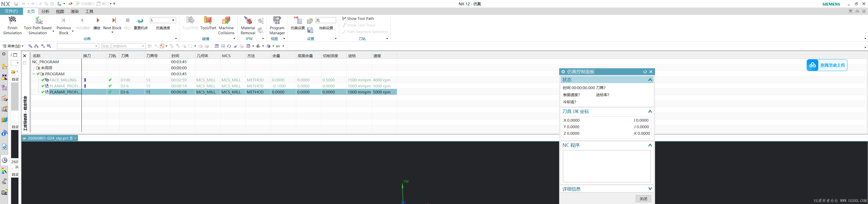868x204 pixels.
Task: Open Next Block dropdown arrow
Action: [x=112, y=32]
